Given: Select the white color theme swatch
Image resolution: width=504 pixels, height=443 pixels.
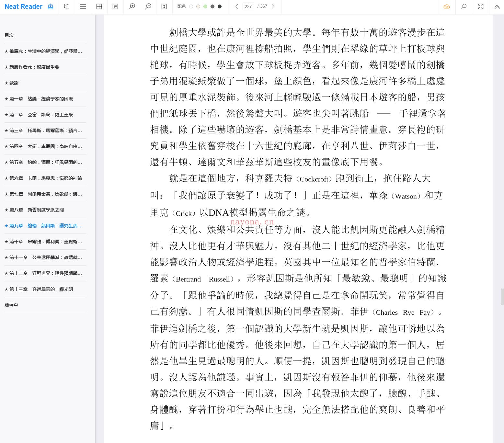Looking at the screenshot, I should click(x=191, y=6).
